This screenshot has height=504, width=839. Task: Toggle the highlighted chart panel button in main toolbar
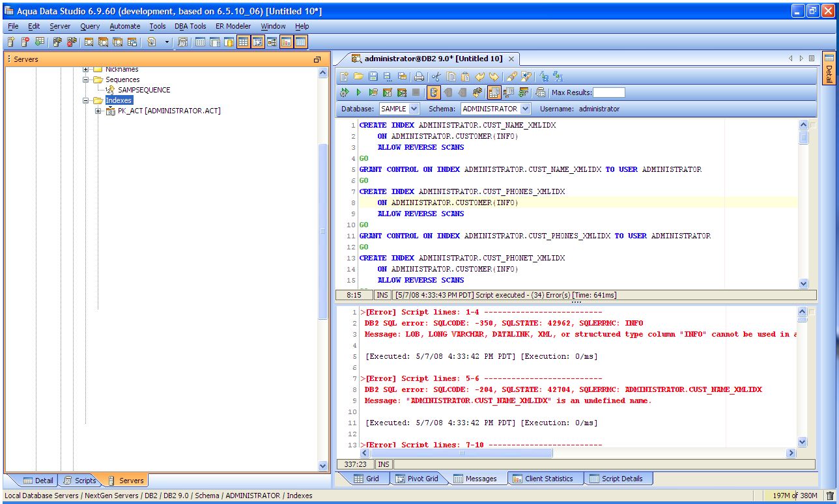286,42
